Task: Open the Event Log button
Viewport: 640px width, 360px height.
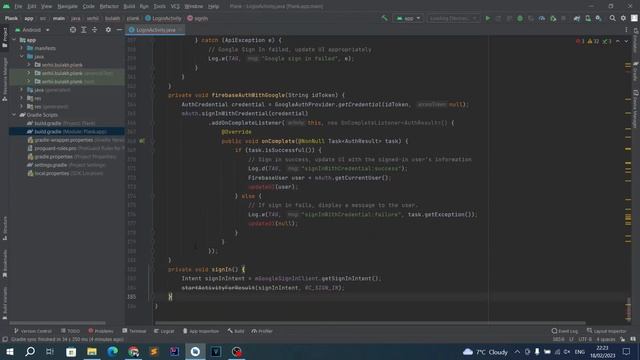Action: click(565, 331)
